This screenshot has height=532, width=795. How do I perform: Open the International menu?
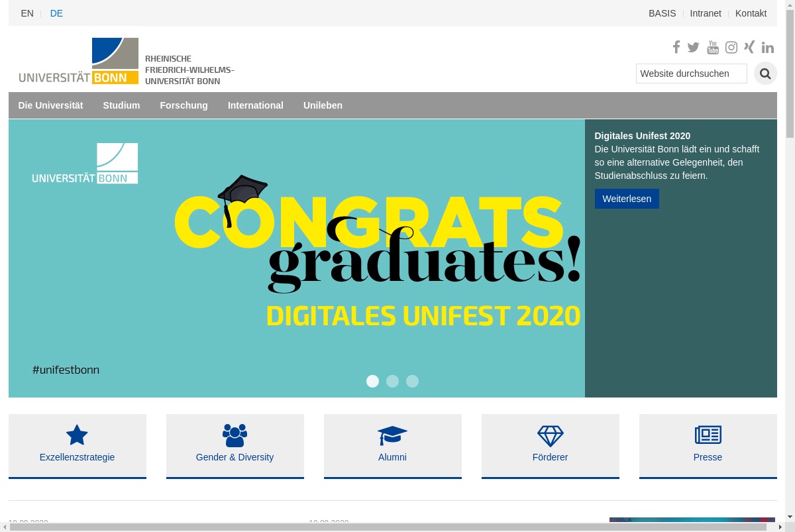pyautogui.click(x=255, y=105)
